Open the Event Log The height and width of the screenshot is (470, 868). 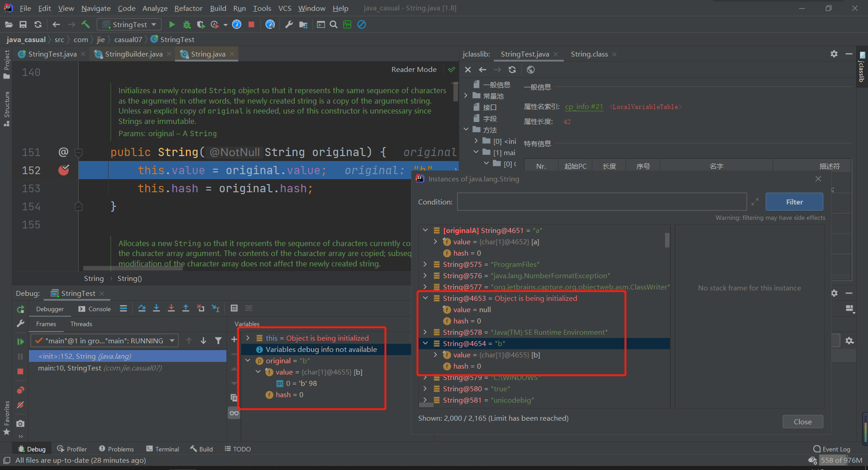tap(832, 449)
